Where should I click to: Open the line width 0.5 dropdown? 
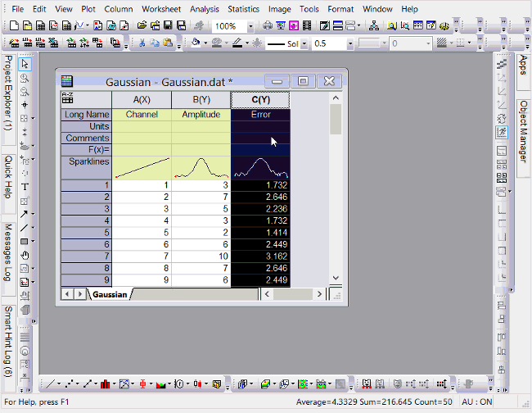point(349,43)
